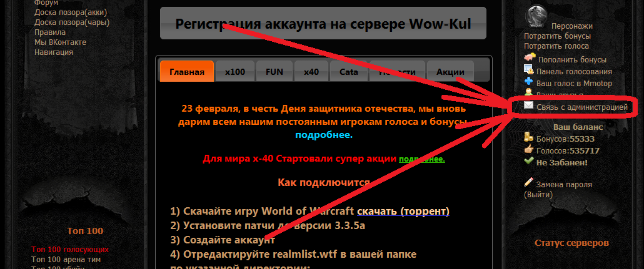Open Замена пароля link
This screenshot has height=269, width=644.
pyautogui.click(x=564, y=185)
